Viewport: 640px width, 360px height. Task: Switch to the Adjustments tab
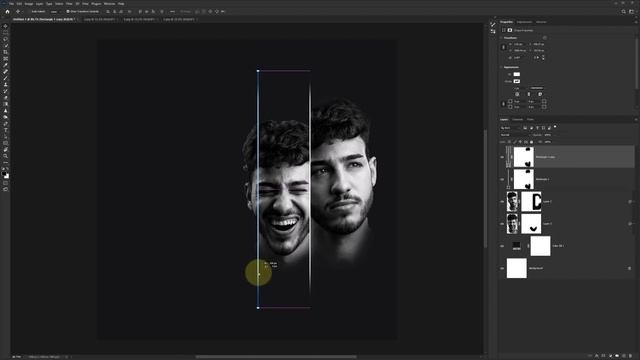click(524, 22)
